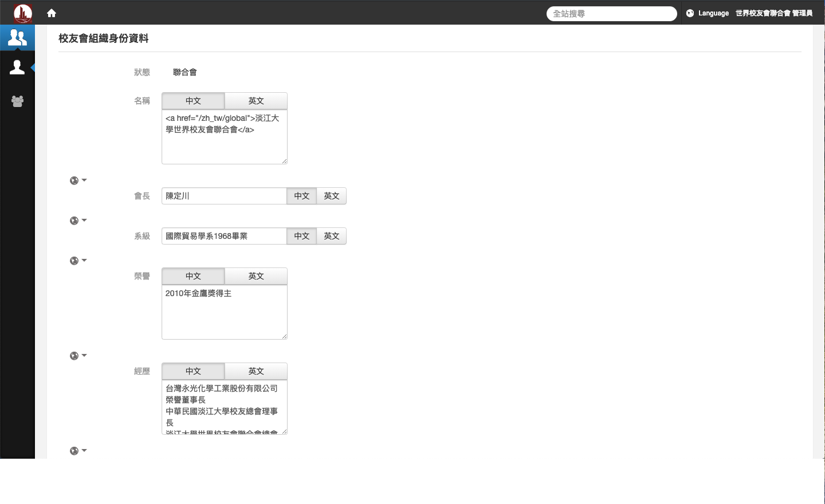Click the 會長 field label
Screen dimensions: 825x504
(x=142, y=196)
